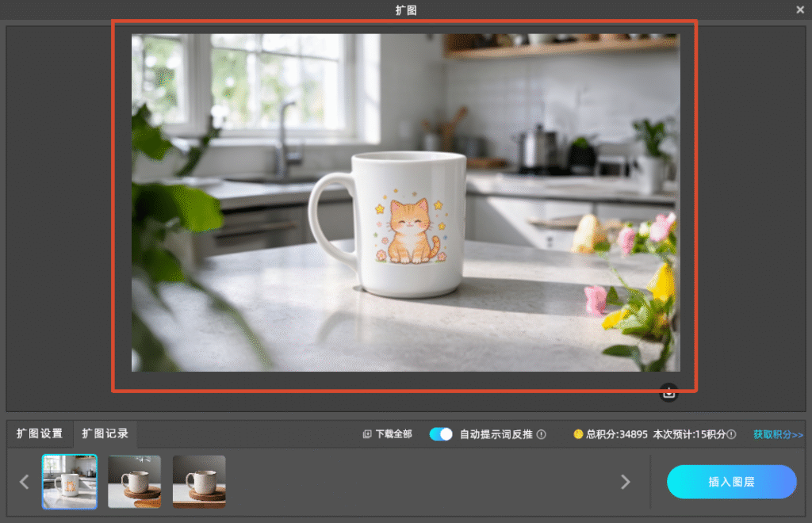Go to previous thumbnails with the left arrow
Screen dimensions: 812x523
(x=24, y=482)
